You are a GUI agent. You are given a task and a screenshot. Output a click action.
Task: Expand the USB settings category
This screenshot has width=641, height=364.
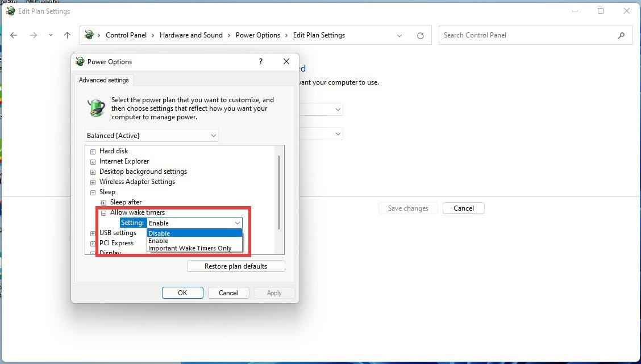click(93, 233)
